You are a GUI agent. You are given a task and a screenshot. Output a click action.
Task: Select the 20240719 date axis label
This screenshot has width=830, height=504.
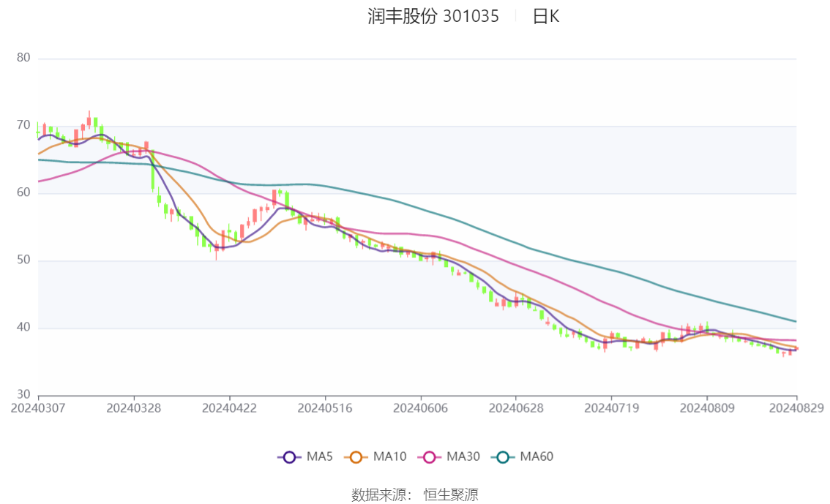[x=611, y=408]
